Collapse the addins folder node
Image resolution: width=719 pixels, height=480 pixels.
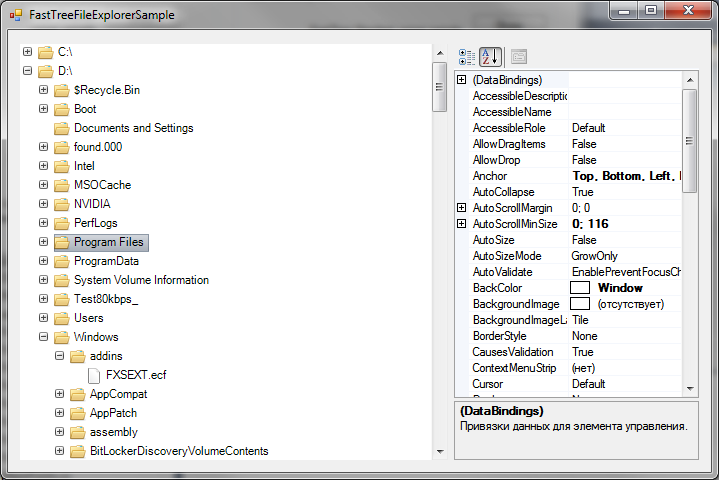(x=60, y=356)
